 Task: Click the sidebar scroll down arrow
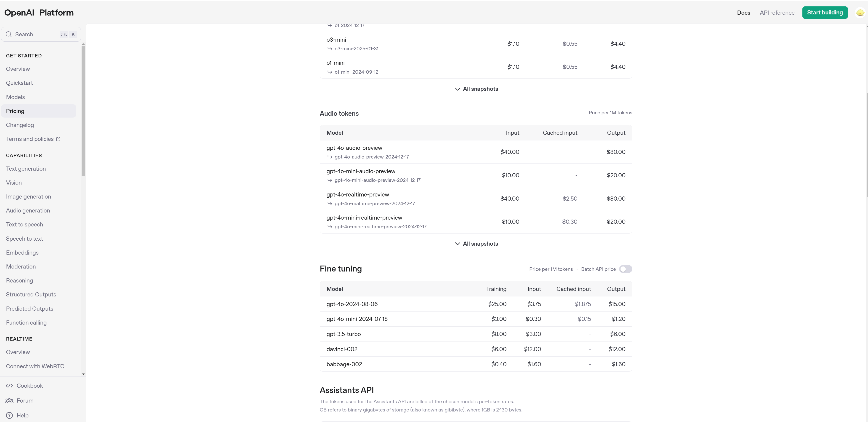pos(83,374)
